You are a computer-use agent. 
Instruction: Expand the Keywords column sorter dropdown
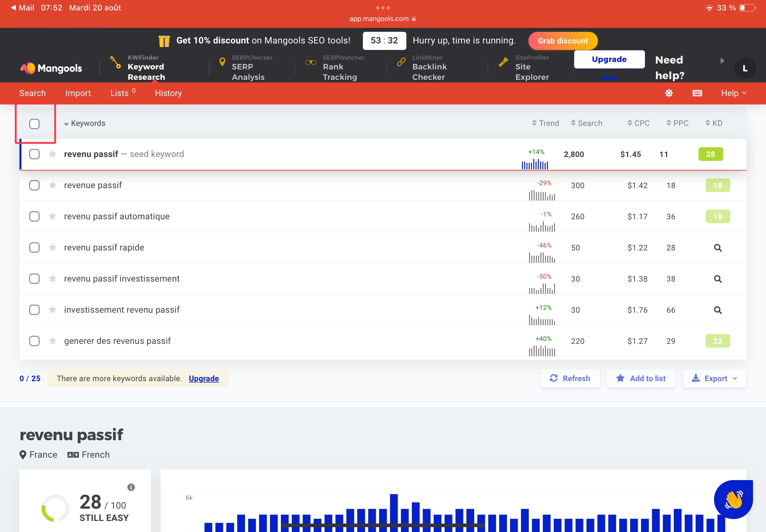point(66,123)
